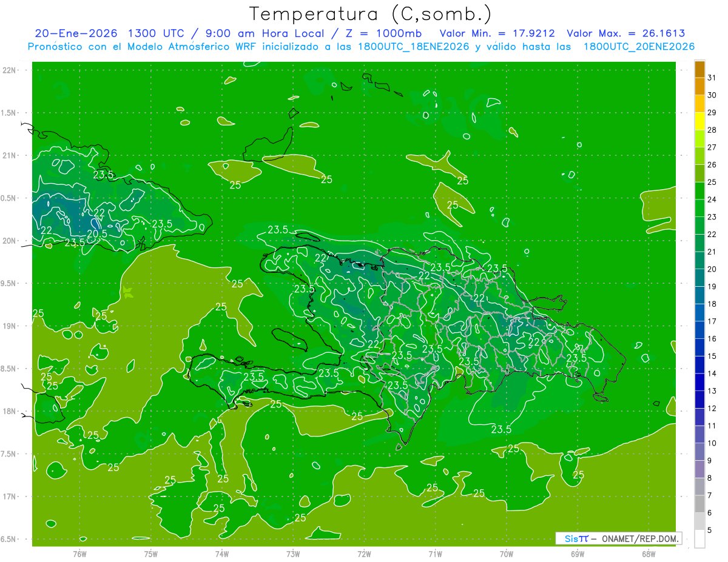Click the "75W" longitude axis label
The image size is (728, 562).
(151, 554)
